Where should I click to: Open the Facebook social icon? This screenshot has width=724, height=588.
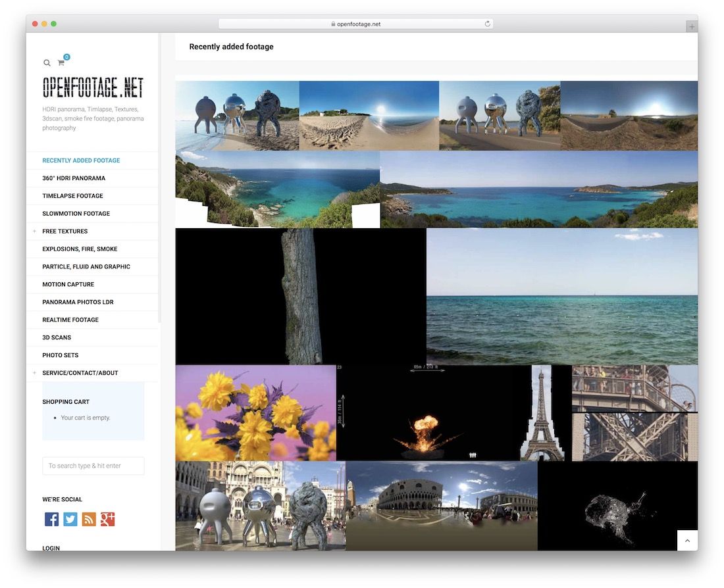(x=52, y=519)
